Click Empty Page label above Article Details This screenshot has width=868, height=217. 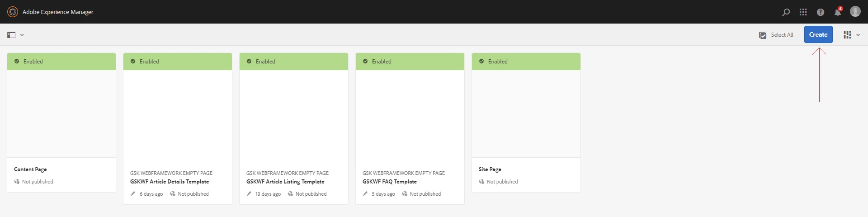coord(171,173)
